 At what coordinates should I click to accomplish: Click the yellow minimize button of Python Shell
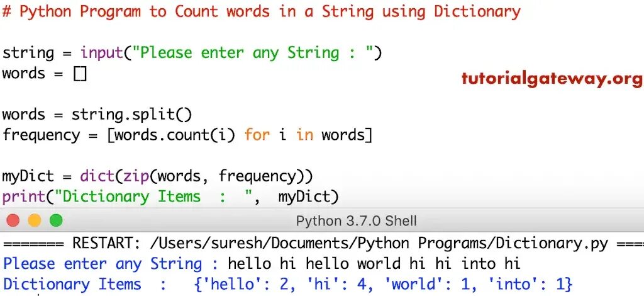click(x=35, y=220)
